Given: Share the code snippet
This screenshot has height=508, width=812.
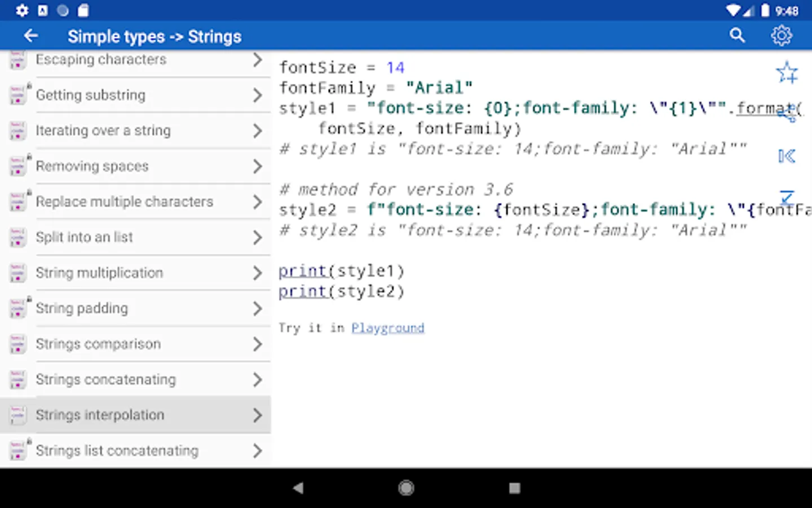Looking at the screenshot, I should (x=787, y=113).
